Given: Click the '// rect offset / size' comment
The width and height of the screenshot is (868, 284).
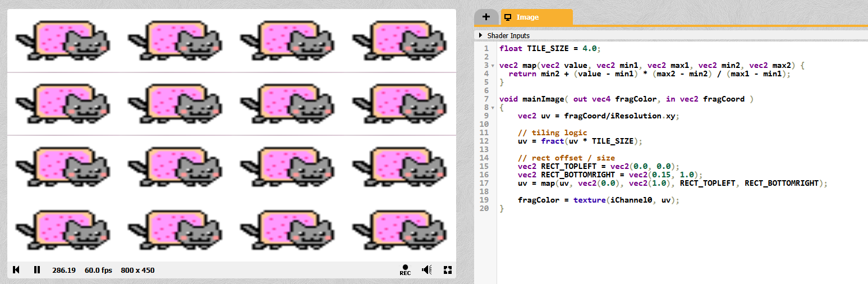Looking at the screenshot, I should pyautogui.click(x=566, y=158).
